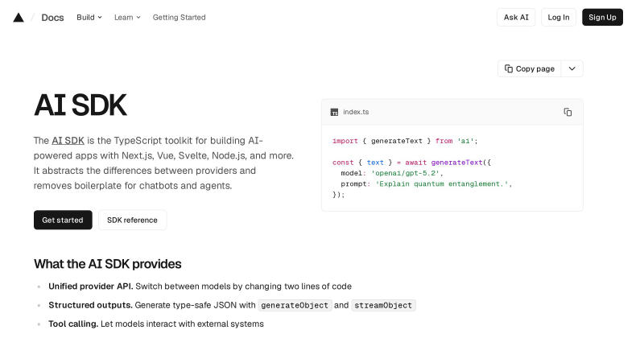Click the Get started button
The width and height of the screenshot is (644, 338).
tap(63, 220)
